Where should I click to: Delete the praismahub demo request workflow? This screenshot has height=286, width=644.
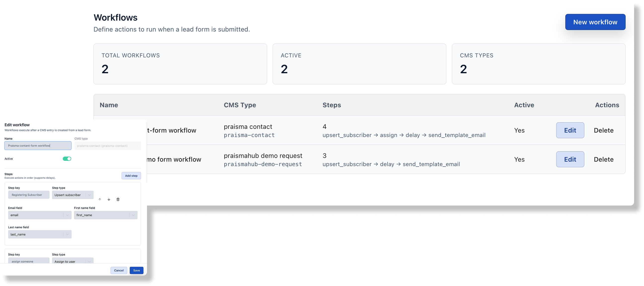point(604,159)
